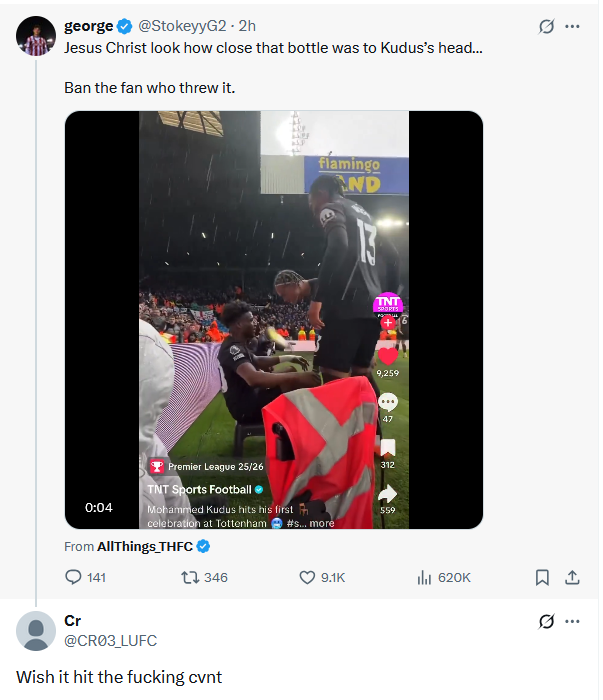603x700 pixels.
Task: View tweet analytics showing 620K views
Action: pyautogui.click(x=424, y=577)
